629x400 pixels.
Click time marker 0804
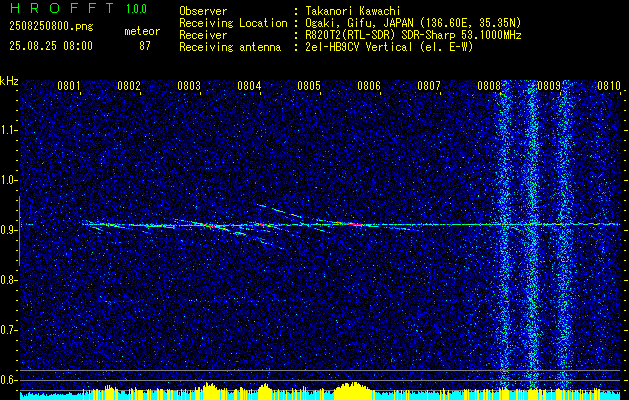coord(249,86)
